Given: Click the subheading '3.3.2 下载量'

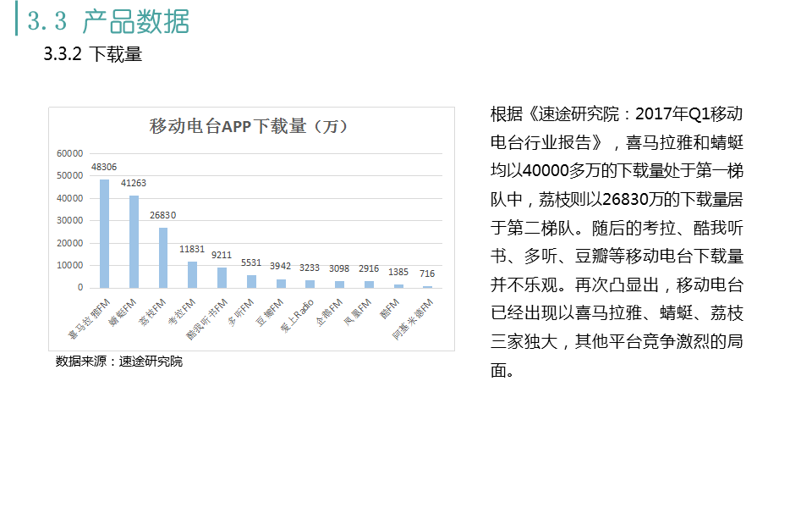Looking at the screenshot, I should pos(93,54).
